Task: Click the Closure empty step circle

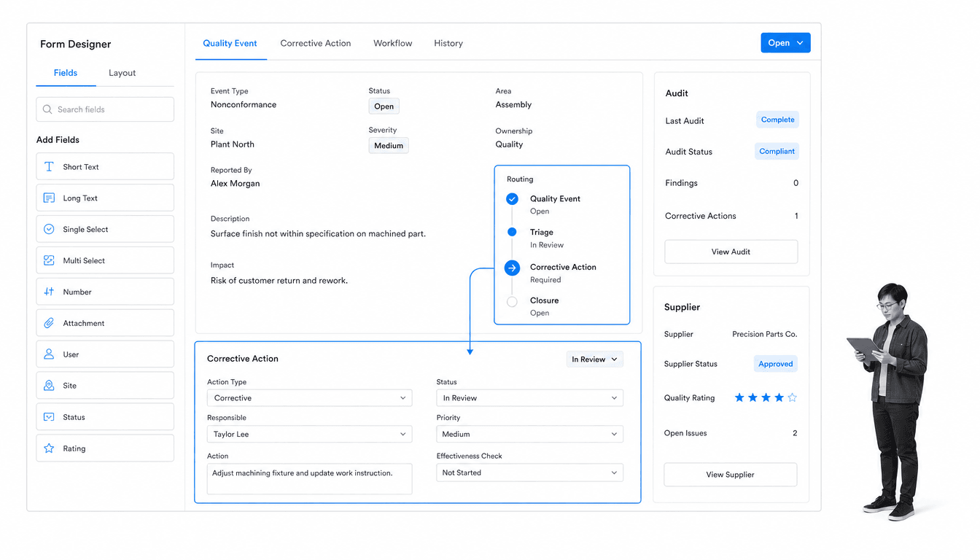Action: 512,301
